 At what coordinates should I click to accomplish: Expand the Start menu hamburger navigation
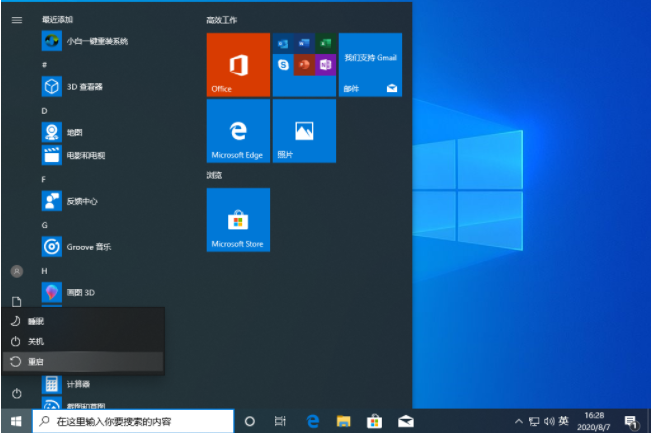click(16, 19)
